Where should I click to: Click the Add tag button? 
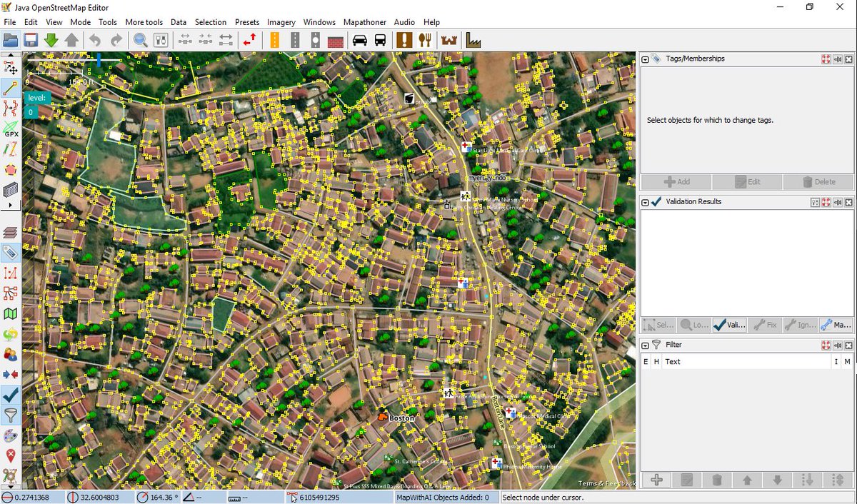tap(676, 182)
